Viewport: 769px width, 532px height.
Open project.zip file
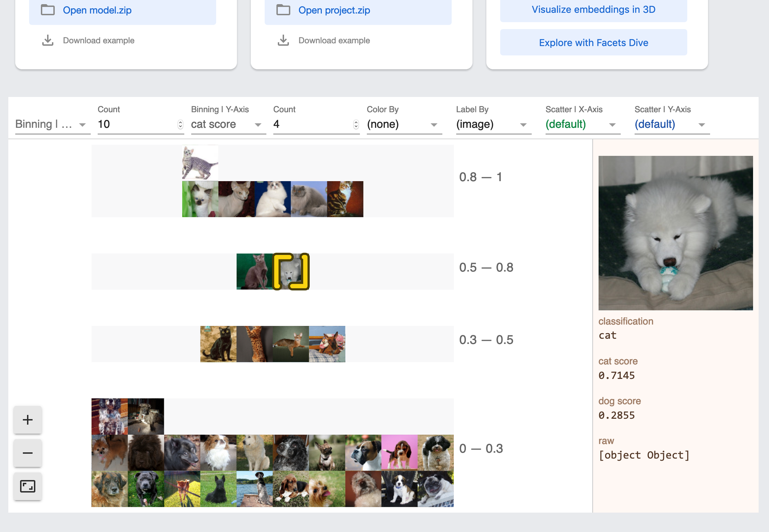pyautogui.click(x=334, y=10)
